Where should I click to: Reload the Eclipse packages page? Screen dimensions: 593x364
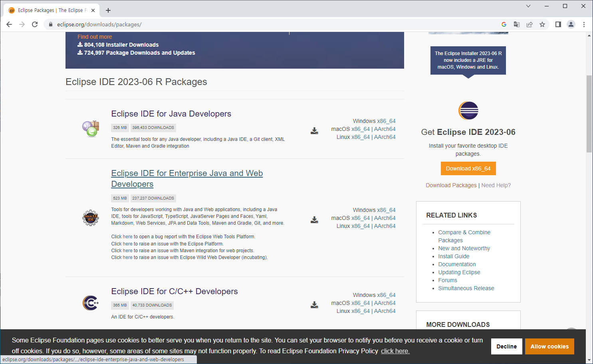[35, 24]
